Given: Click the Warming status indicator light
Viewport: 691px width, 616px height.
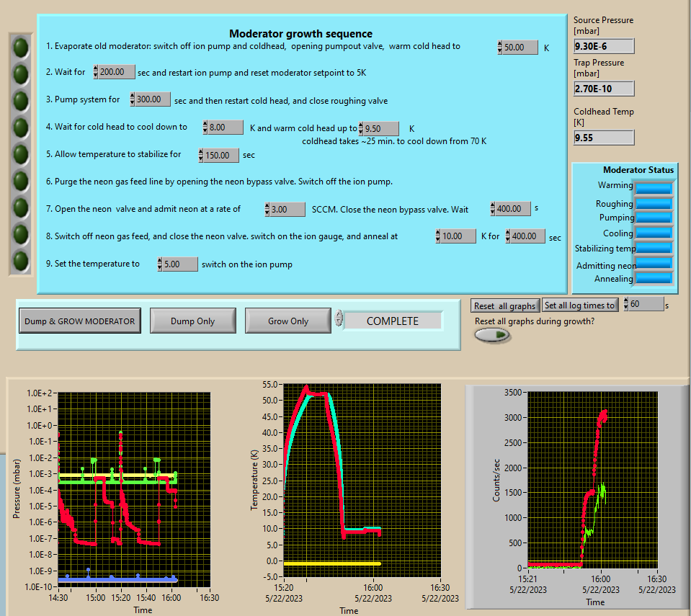Looking at the screenshot, I should (654, 188).
